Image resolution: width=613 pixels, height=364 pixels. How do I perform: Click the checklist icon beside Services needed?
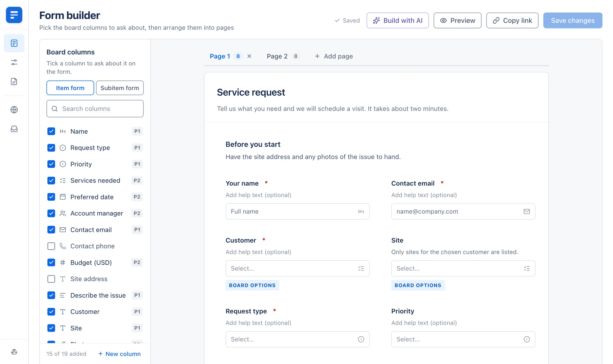click(63, 180)
